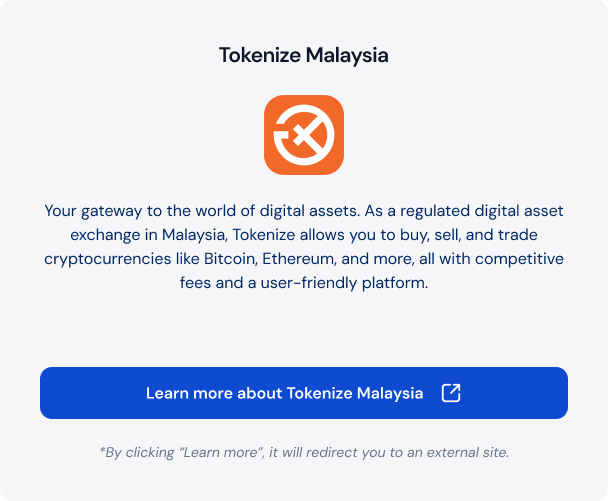
Task: Click the word 'Malaysia' in the title
Action: [347, 55]
